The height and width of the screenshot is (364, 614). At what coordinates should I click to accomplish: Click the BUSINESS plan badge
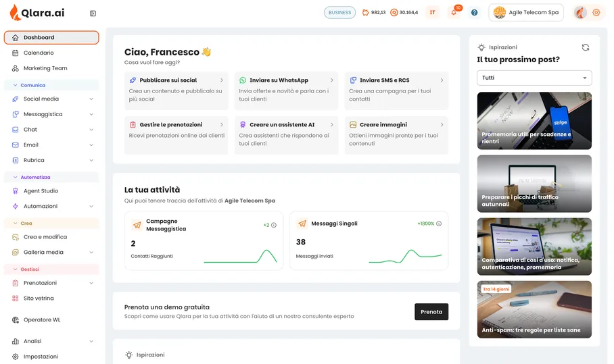(339, 13)
